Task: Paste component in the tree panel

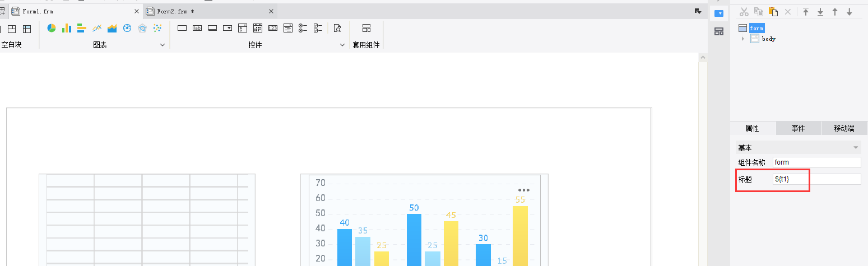Action: click(x=773, y=12)
